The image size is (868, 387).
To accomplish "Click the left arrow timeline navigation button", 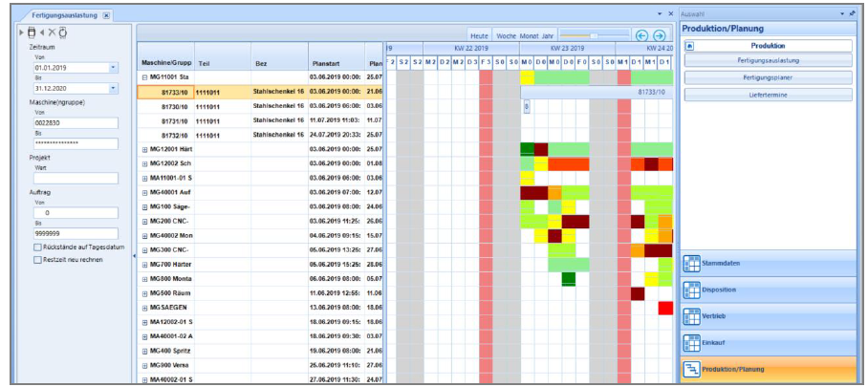I will click(x=642, y=35).
